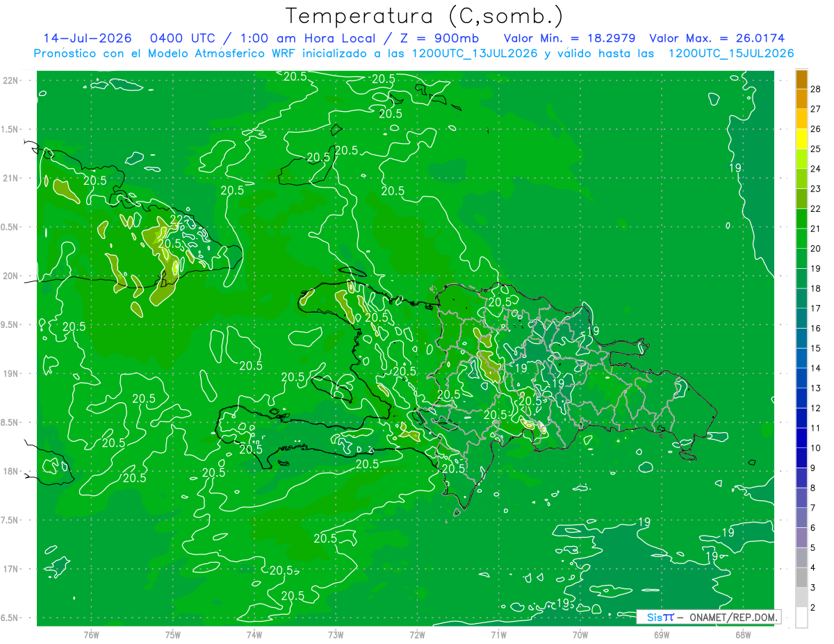The width and height of the screenshot is (834, 644).
Task: Click the "22N" latitude axis label
Action: 10,81
